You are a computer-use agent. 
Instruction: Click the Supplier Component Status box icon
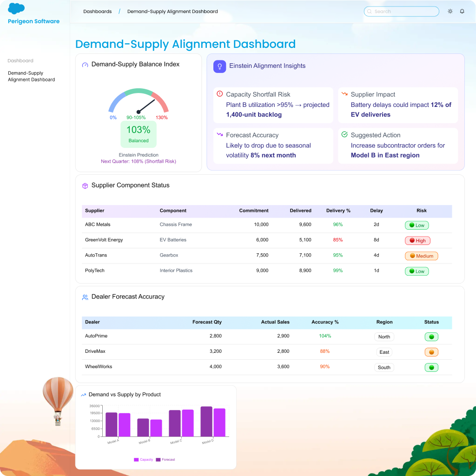(85, 185)
